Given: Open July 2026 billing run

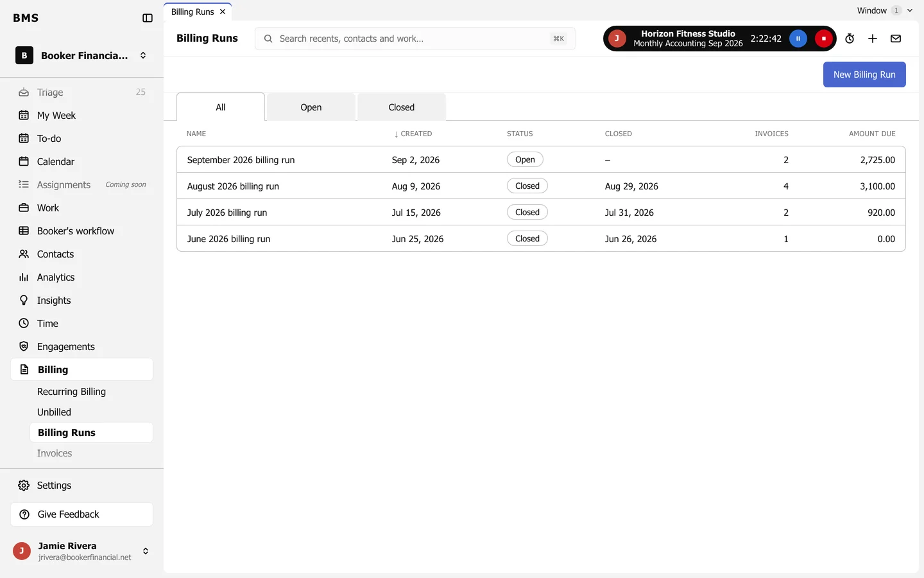Looking at the screenshot, I should (541, 213).
